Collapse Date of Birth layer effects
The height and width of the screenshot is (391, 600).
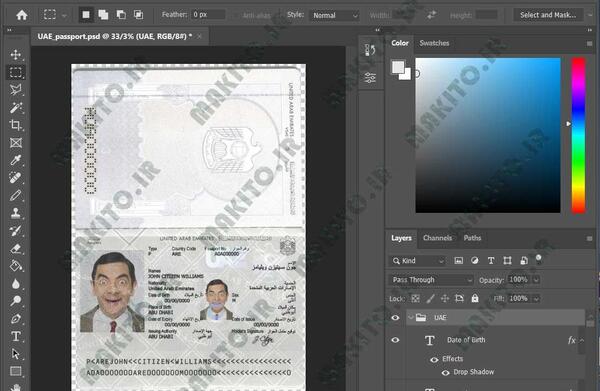coord(582,340)
